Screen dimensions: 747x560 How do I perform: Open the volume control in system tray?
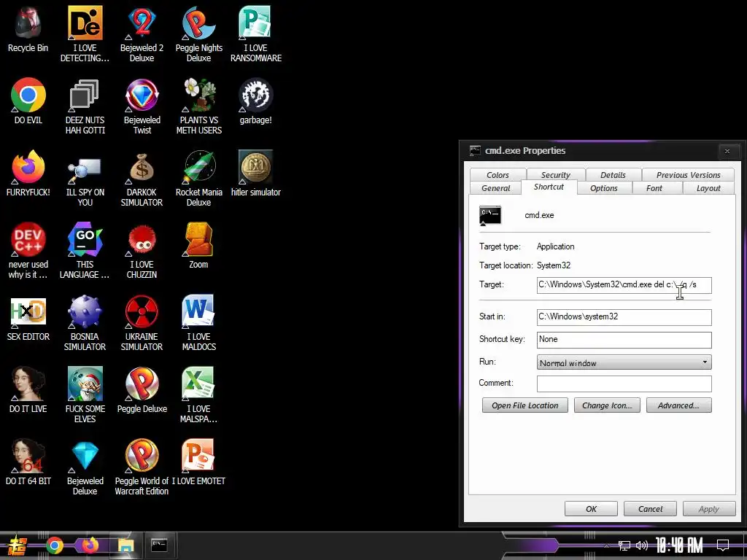[x=642, y=545]
